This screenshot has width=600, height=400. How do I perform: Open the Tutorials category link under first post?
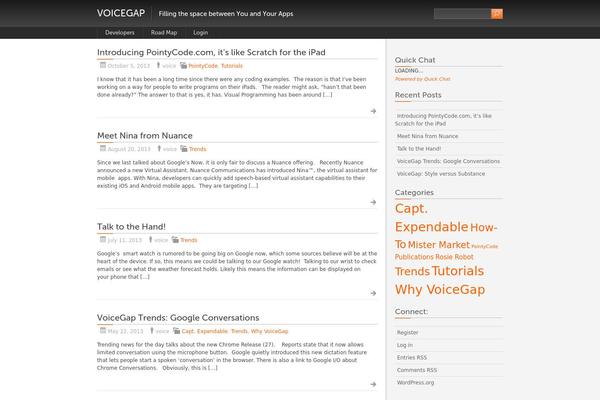(x=232, y=66)
